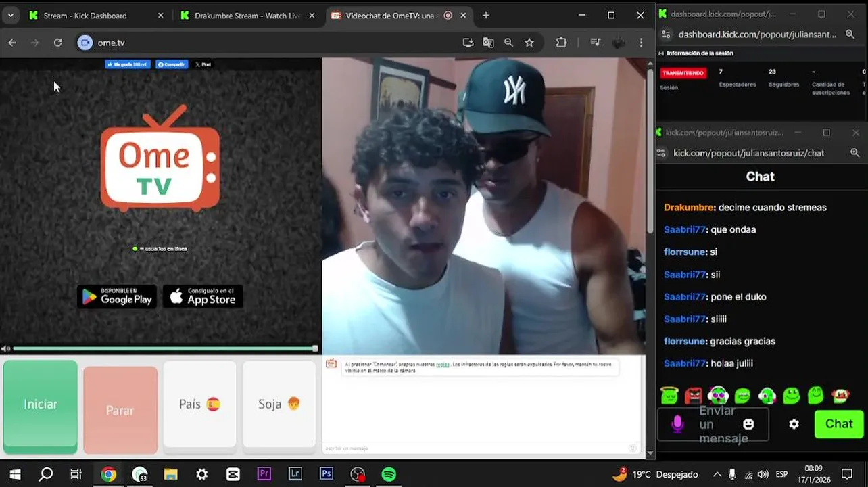Click the reglas link in the notice
868x487 pixels.
[x=442, y=364]
